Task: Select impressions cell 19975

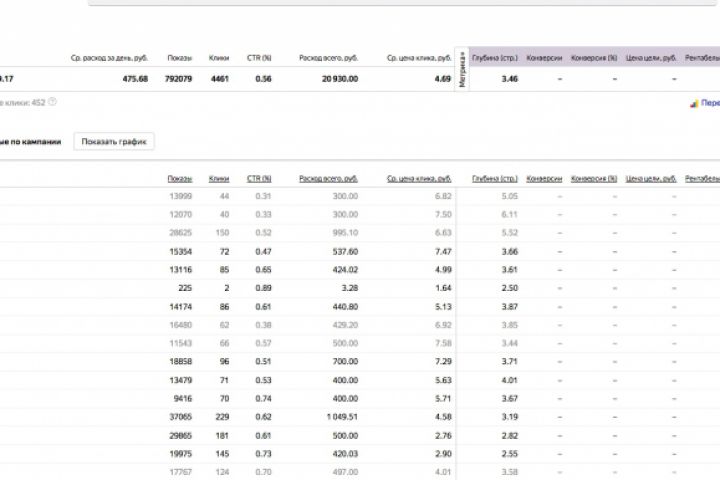Action: (x=180, y=454)
